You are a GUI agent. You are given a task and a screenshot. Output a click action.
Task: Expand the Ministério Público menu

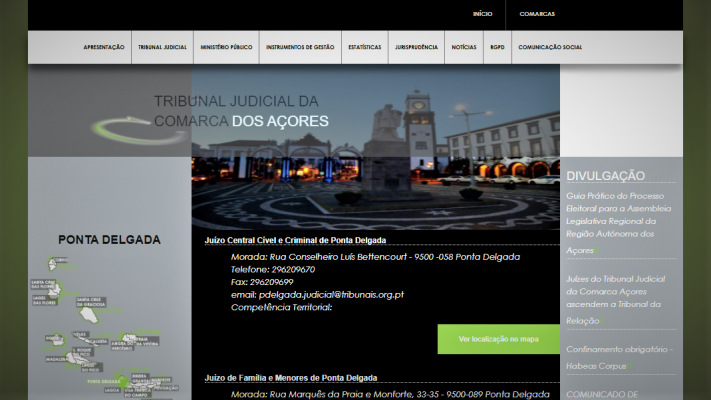tap(226, 47)
